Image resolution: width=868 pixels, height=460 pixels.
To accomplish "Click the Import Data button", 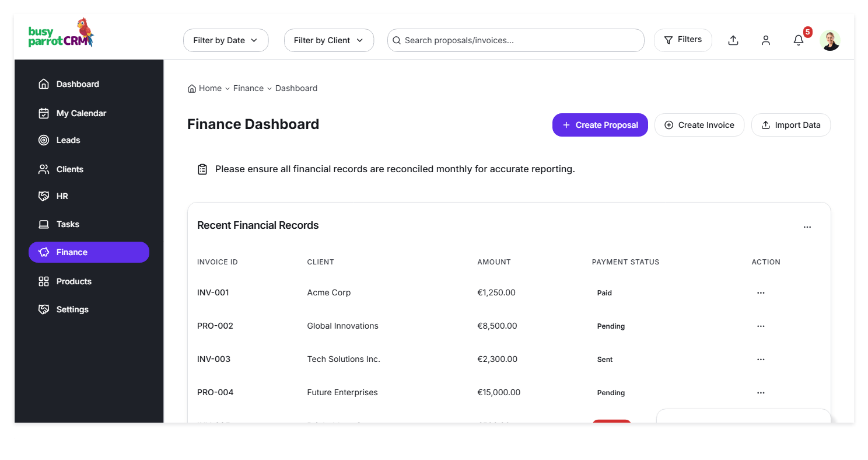I will click(x=790, y=125).
